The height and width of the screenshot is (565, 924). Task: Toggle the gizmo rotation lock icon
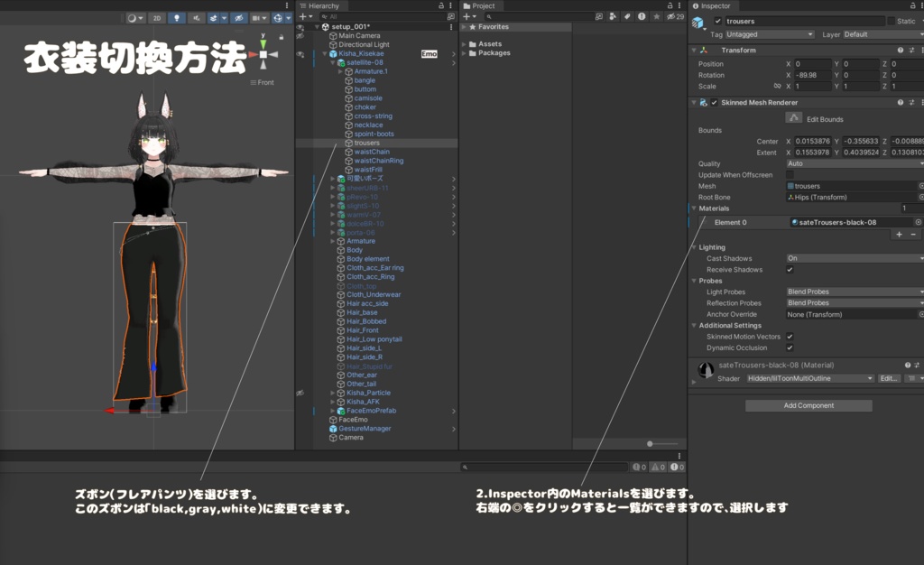(x=282, y=37)
